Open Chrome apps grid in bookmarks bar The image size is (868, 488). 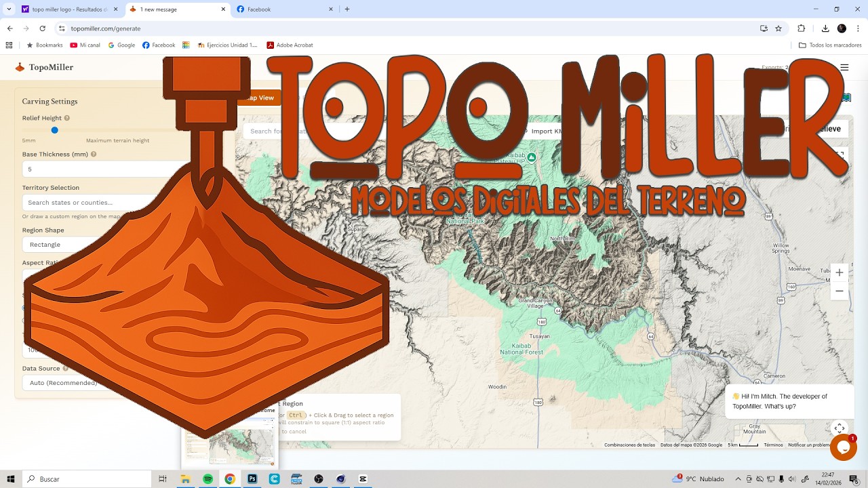pos(9,45)
